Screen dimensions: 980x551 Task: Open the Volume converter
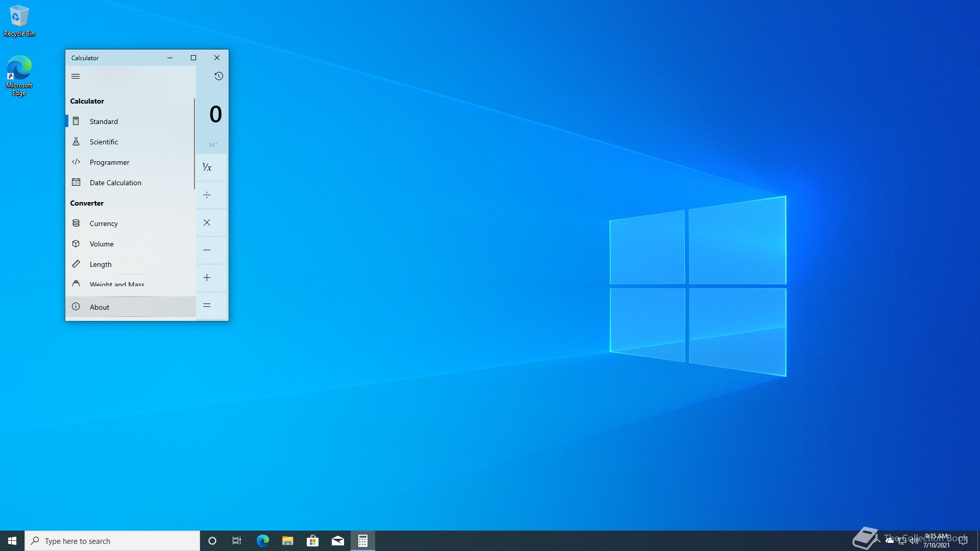[x=102, y=244]
